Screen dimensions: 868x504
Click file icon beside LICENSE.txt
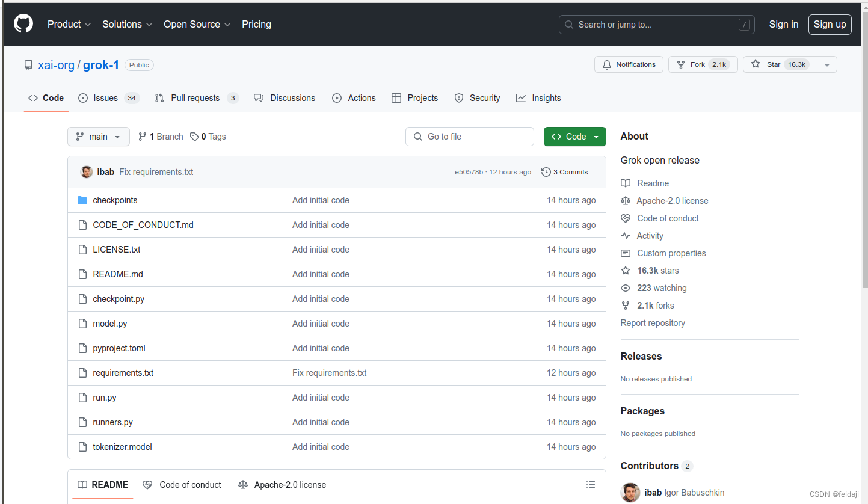(82, 250)
